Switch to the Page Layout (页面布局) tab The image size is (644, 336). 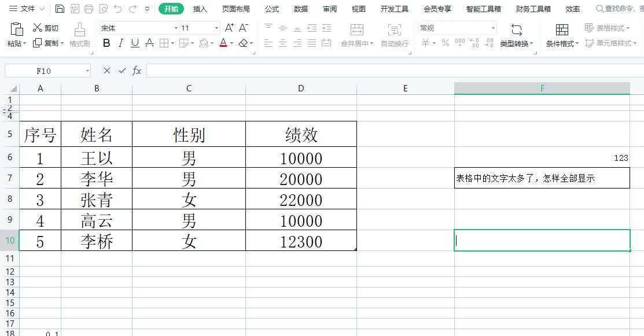click(235, 9)
